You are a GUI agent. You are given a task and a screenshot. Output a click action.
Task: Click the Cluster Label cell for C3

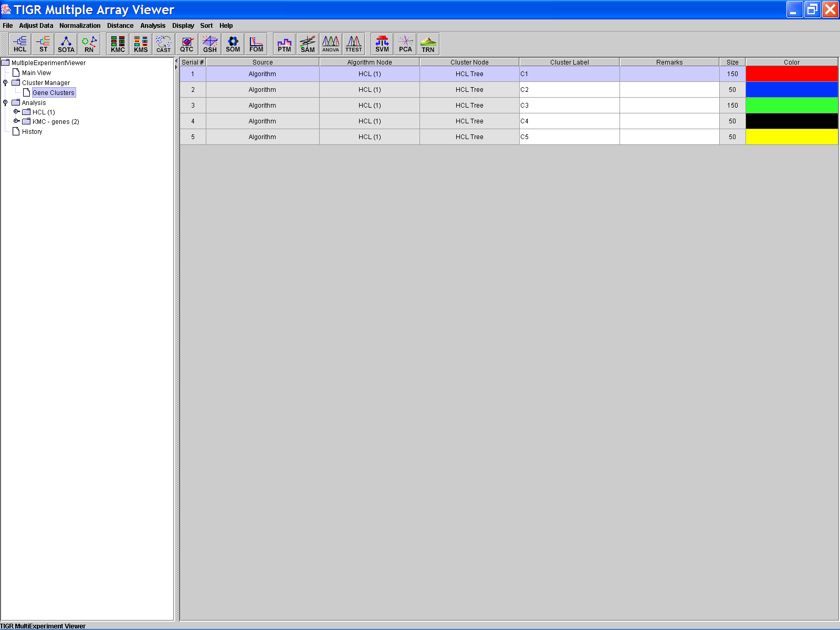pyautogui.click(x=569, y=106)
